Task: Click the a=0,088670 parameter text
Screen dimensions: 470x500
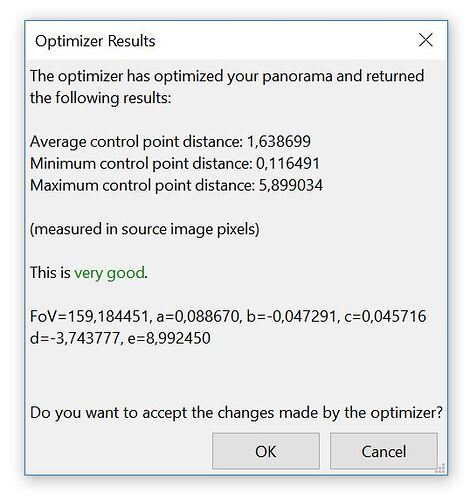Action: click(199, 316)
